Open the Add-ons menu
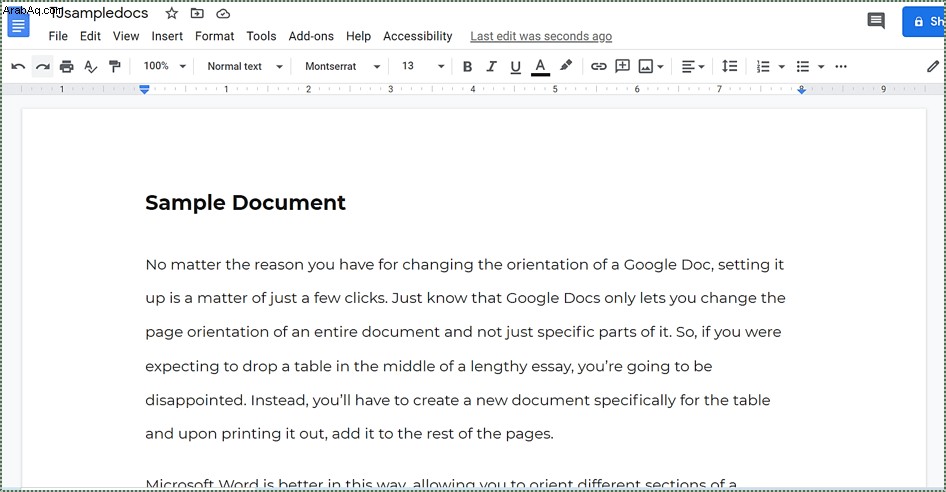Image resolution: width=946 pixels, height=492 pixels. click(x=311, y=36)
